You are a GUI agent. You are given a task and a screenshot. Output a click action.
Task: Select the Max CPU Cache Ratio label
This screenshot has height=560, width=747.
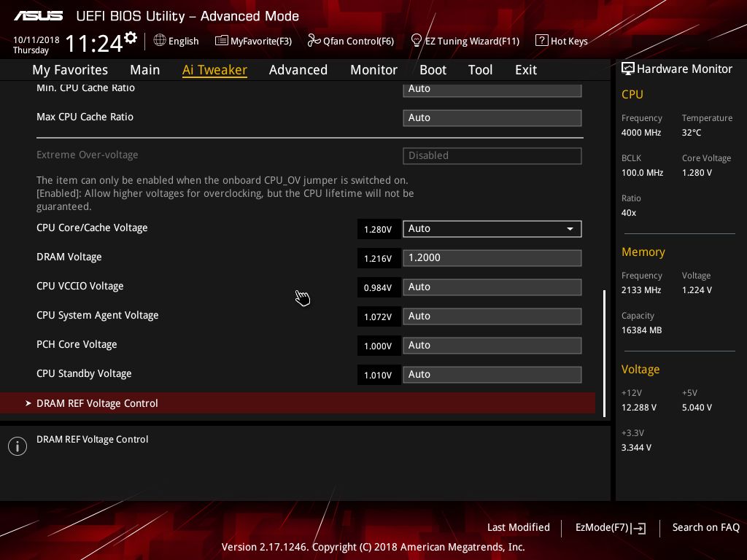tap(85, 117)
